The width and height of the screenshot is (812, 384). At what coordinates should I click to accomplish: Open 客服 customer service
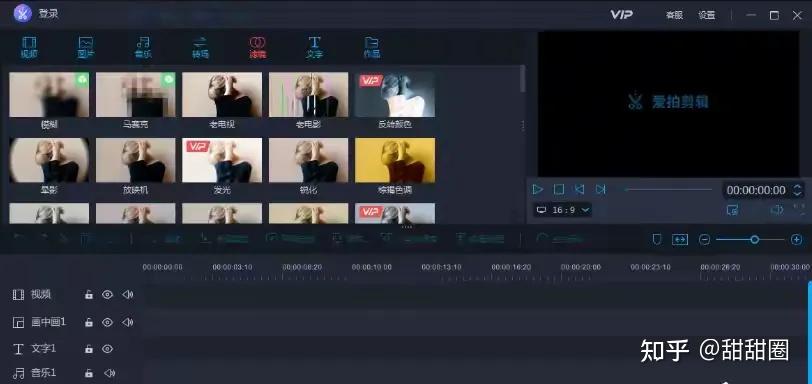(674, 15)
